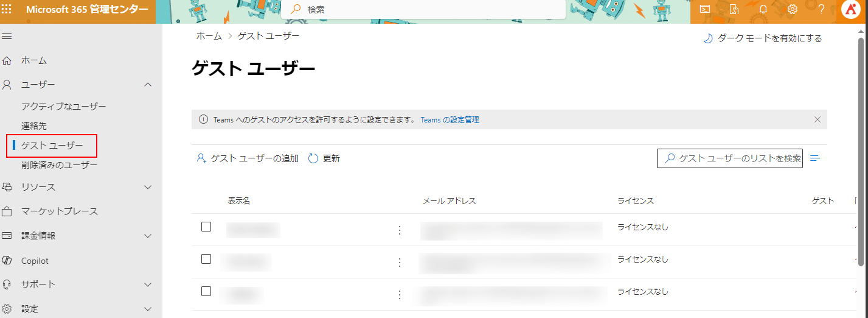Click the add guest user person icon
868x318 pixels.
point(201,158)
